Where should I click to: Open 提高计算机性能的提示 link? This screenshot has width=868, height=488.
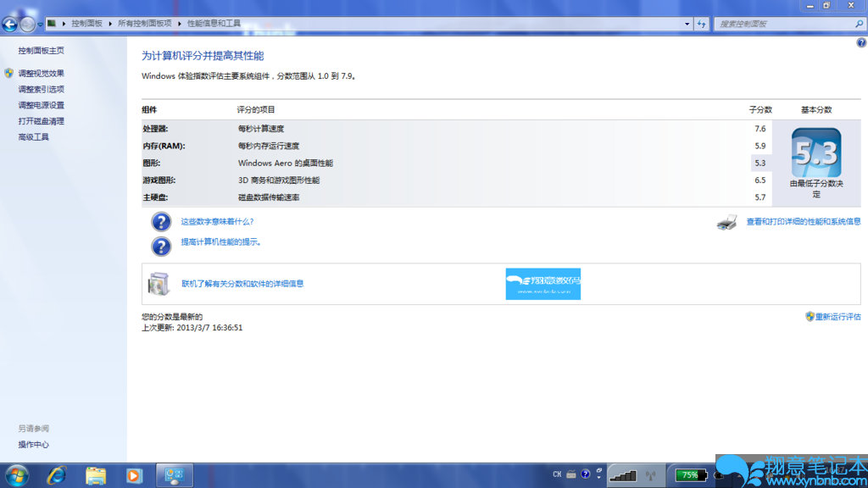click(x=220, y=242)
